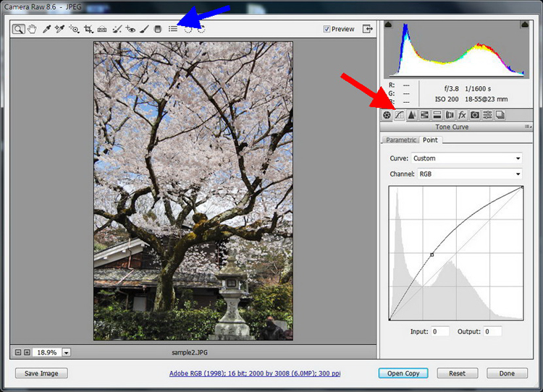This screenshot has height=392, width=543.
Task: Open the Preferences dialog list icon
Action: click(173, 29)
